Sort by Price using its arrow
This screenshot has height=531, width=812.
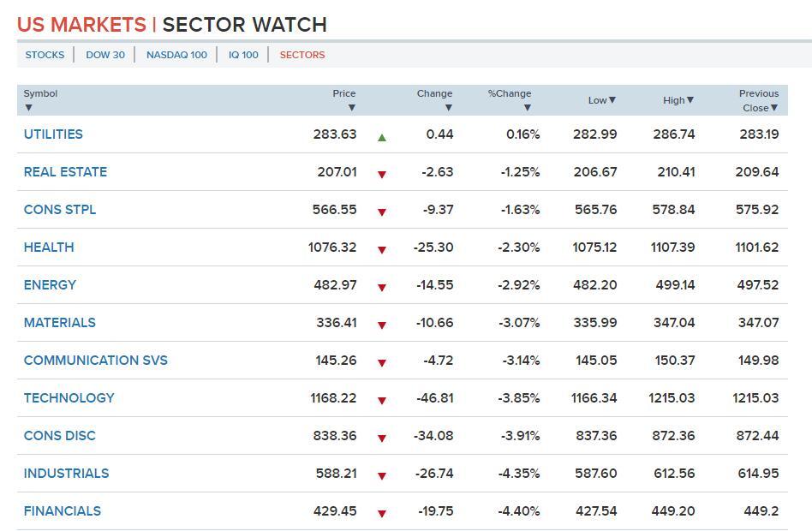[351, 108]
